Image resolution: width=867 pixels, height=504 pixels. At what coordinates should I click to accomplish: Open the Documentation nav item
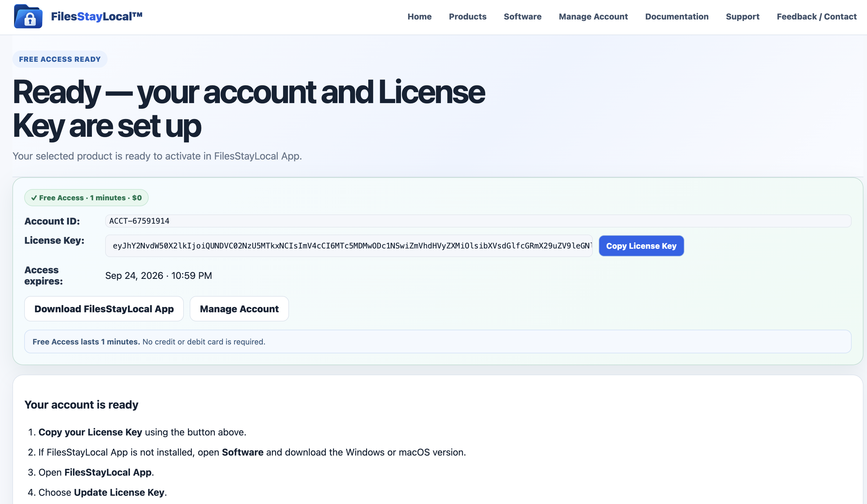point(677,17)
